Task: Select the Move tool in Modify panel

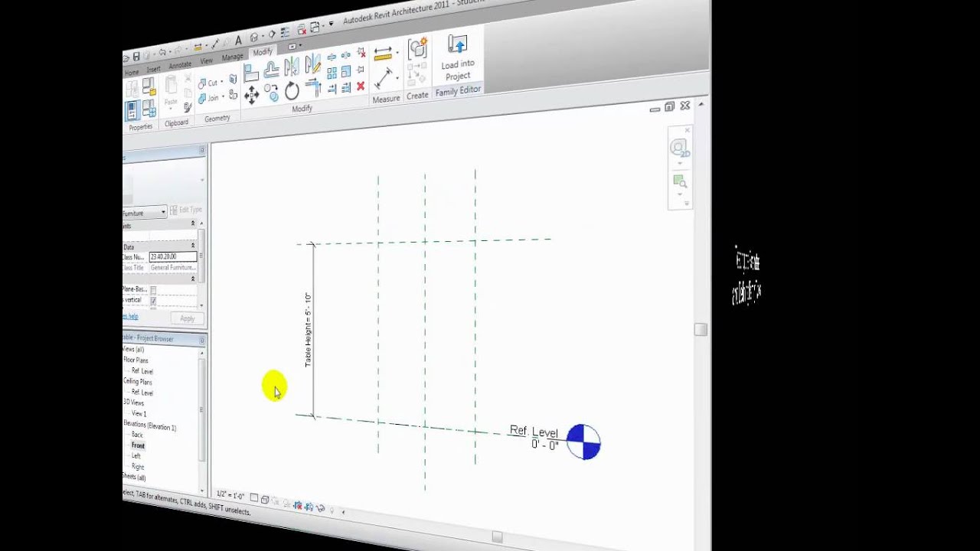Action: coord(252,93)
